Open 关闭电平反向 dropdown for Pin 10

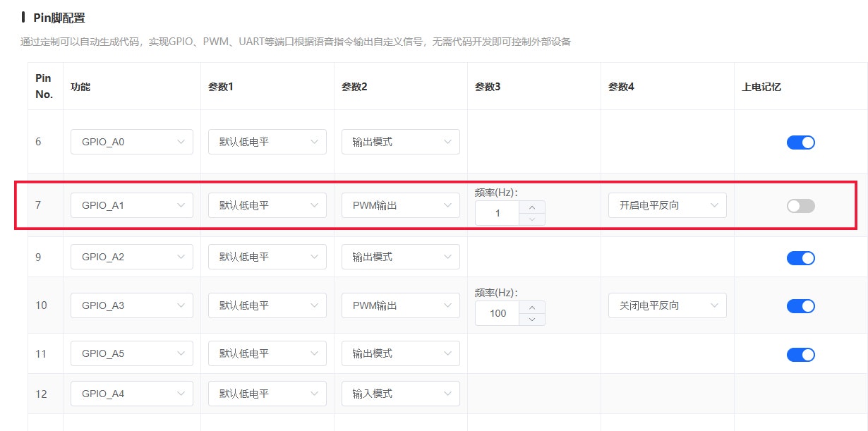point(668,305)
